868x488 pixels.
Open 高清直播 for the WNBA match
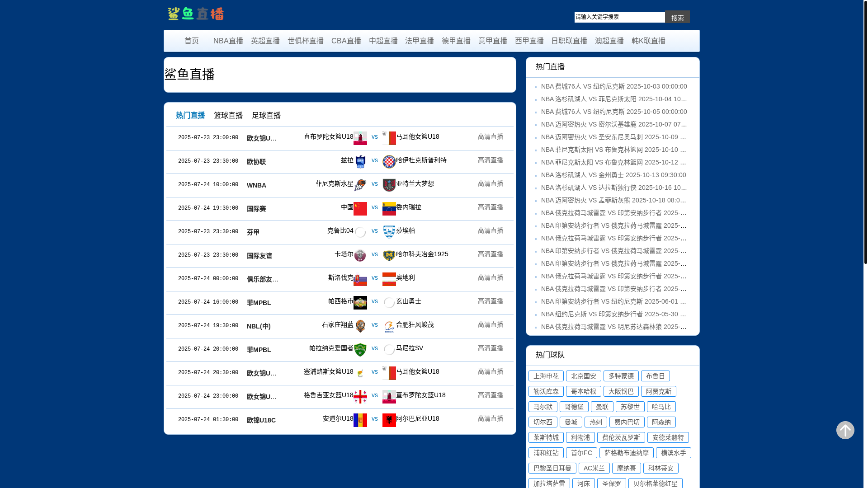click(490, 183)
